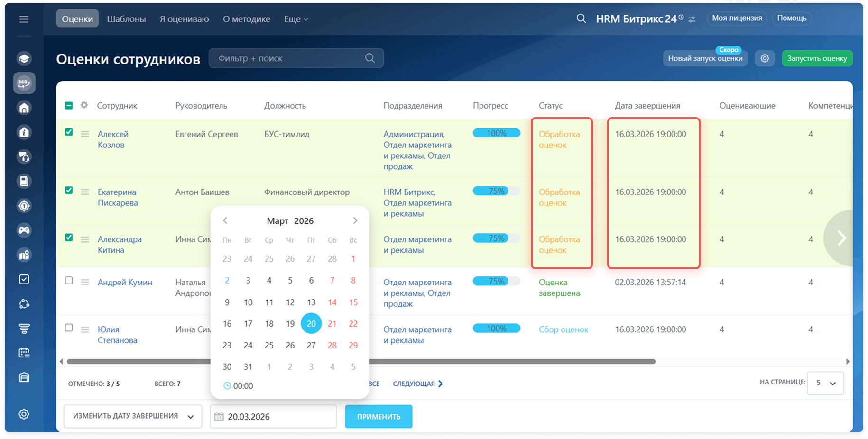This screenshot has height=439, width=868.
Task: Expand the Еще menu dropdown
Action: [296, 19]
